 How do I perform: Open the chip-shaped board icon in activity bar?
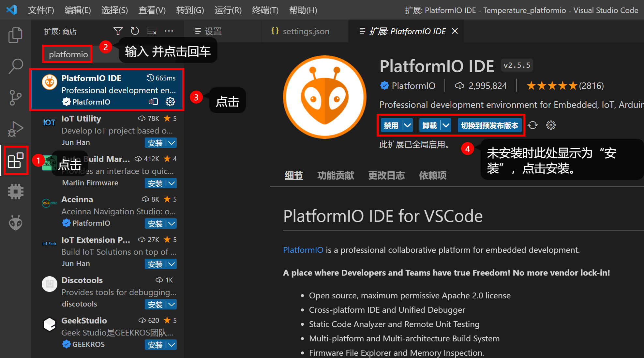click(15, 192)
